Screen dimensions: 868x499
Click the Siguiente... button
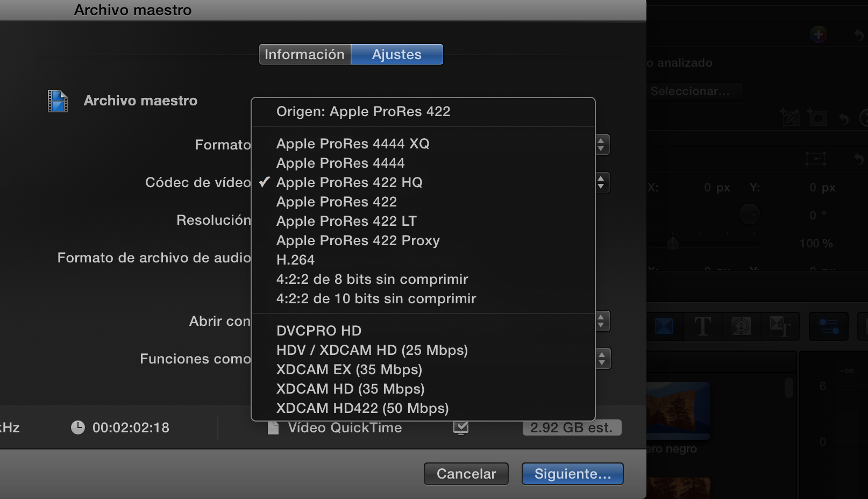(x=572, y=474)
